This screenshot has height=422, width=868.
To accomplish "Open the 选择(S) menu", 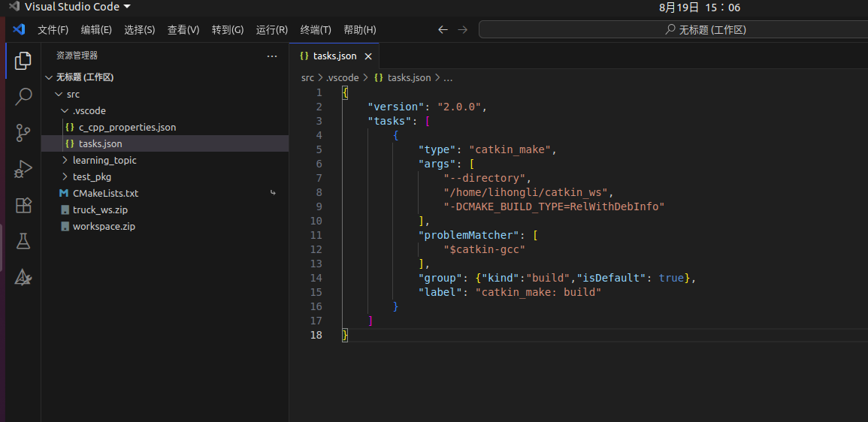I will pyautogui.click(x=140, y=30).
